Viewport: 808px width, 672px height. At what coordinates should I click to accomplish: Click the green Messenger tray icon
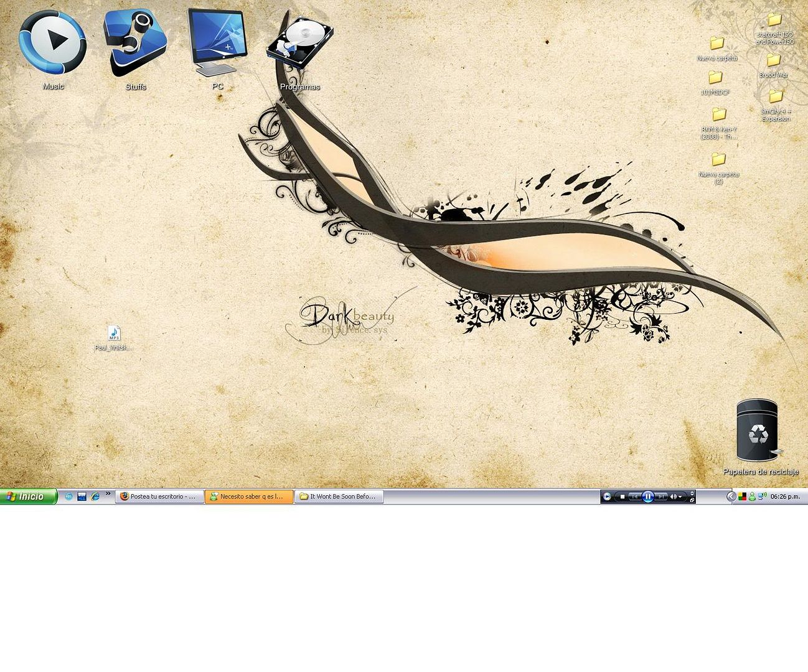752,497
